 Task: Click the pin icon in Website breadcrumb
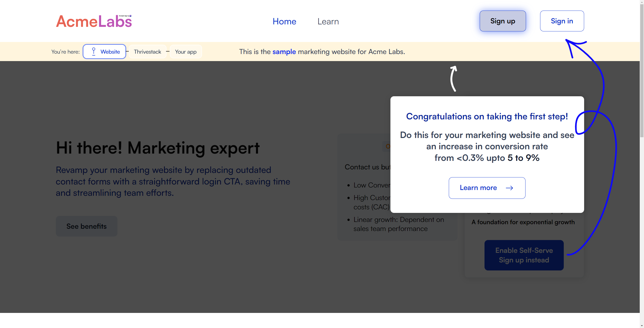94,52
